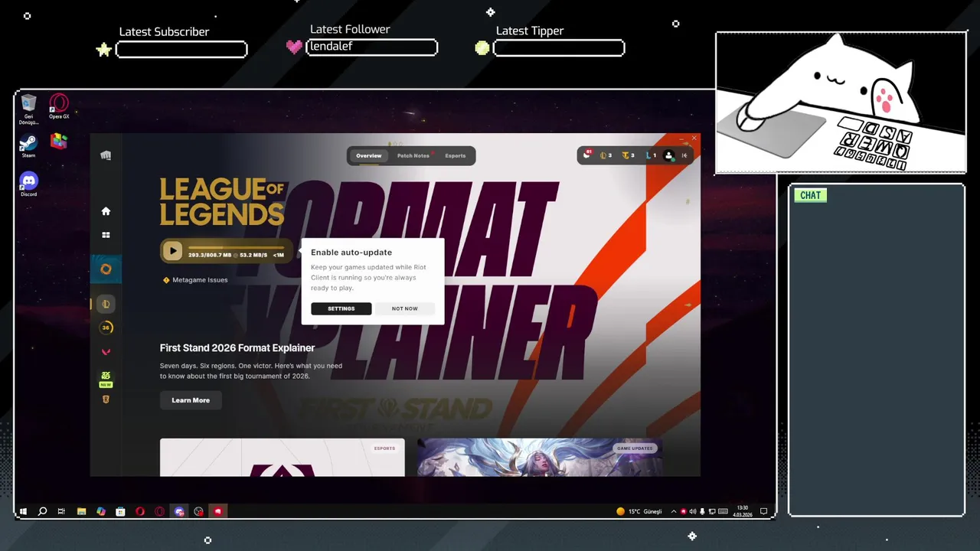Go to the Riot Client home icon
The width and height of the screenshot is (980, 551).
coord(106,211)
